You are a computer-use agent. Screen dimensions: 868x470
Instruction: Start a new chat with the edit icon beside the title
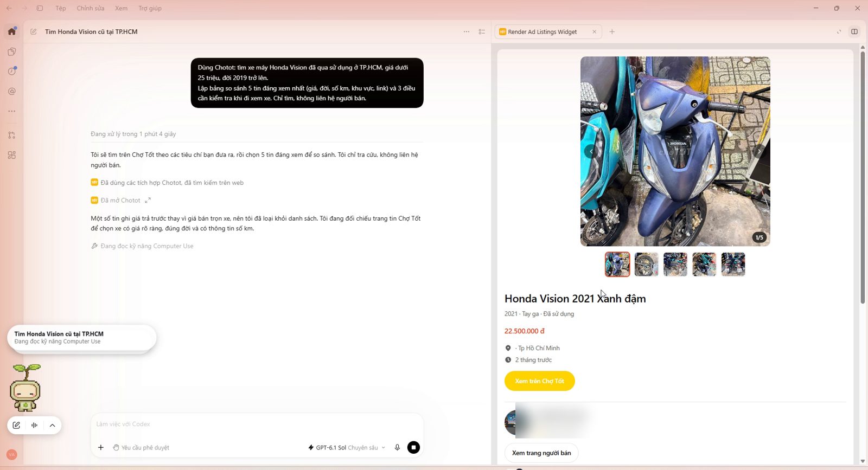coord(34,32)
